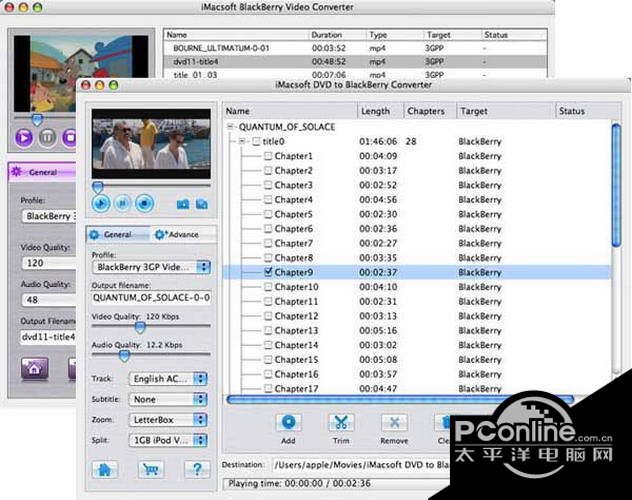Select the Chapter12 row
The height and width of the screenshot is (500, 632).
coord(417,316)
